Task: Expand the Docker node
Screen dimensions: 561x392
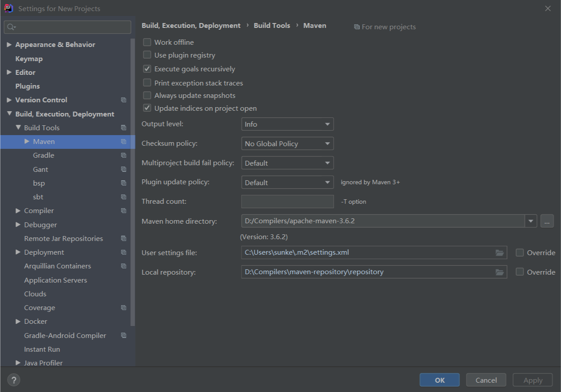Action: 18,322
